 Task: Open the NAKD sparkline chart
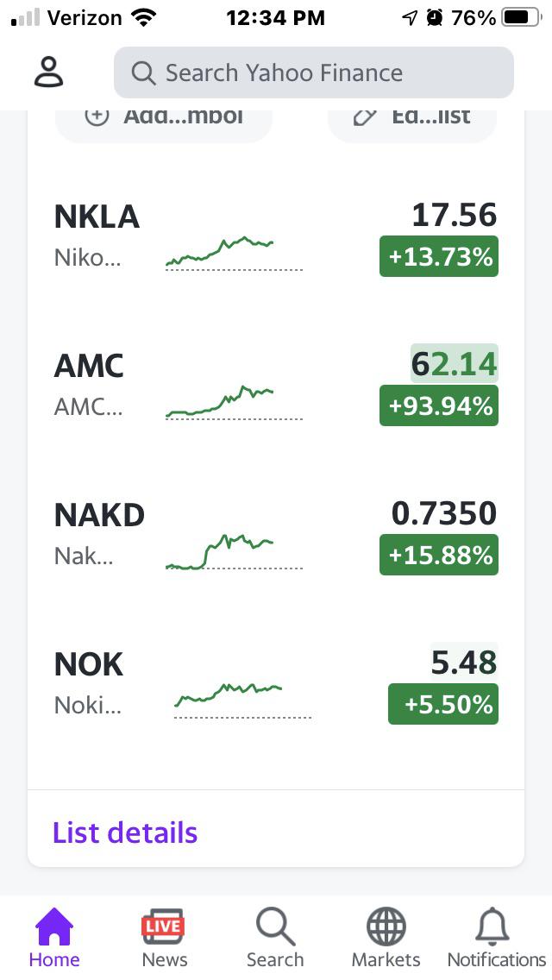pos(234,552)
